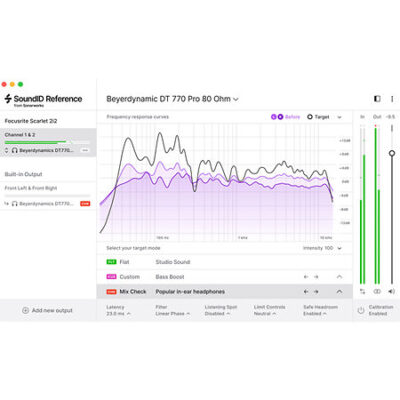Click the Out level meter
The width and height of the screenshot is (400, 400).
(377, 204)
